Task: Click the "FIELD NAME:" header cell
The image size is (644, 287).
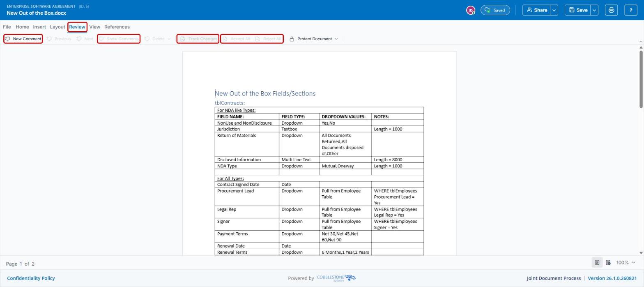Action: 247,116
